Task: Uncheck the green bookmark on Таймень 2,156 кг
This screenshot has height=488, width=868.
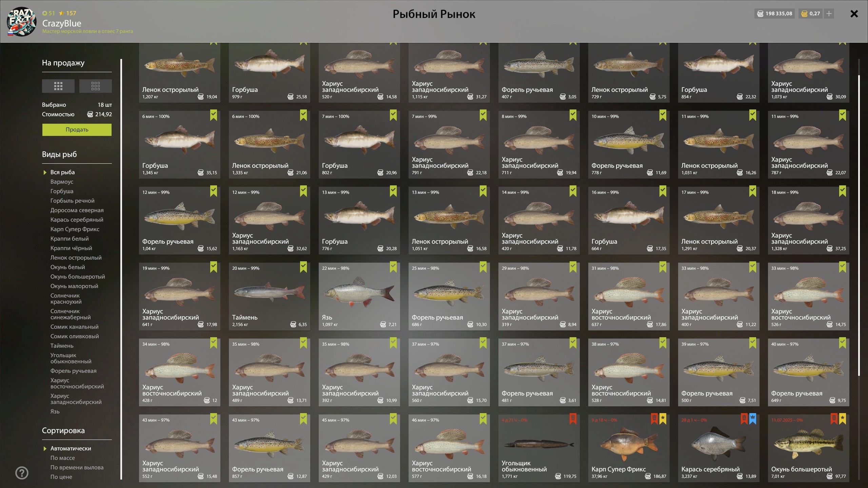Action: 303,267
